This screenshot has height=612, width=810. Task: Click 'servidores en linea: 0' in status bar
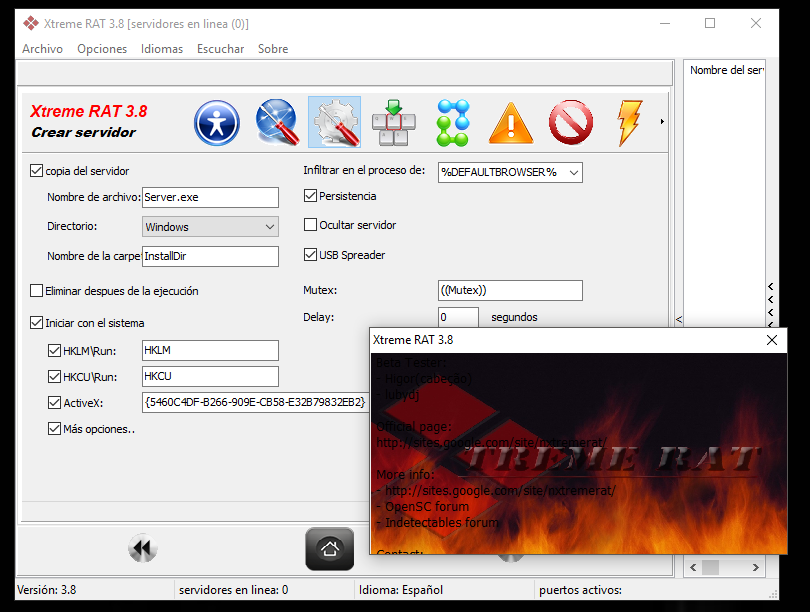click(x=233, y=590)
